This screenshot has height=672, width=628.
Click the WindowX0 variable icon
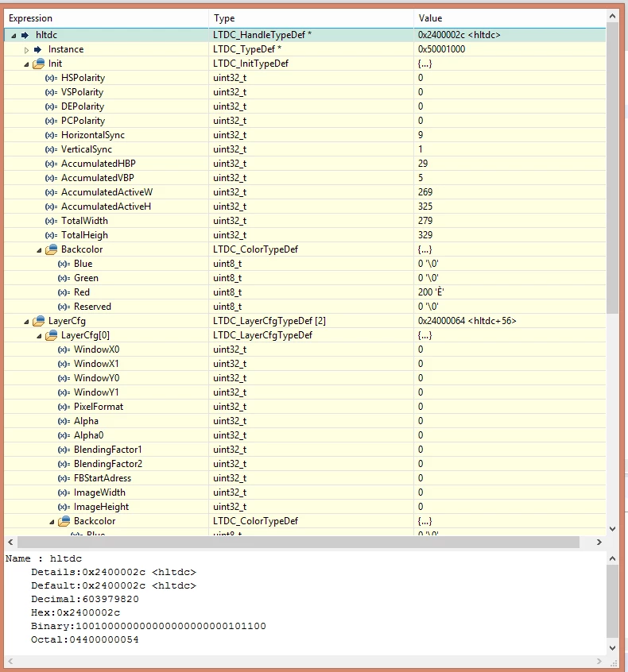(x=64, y=350)
